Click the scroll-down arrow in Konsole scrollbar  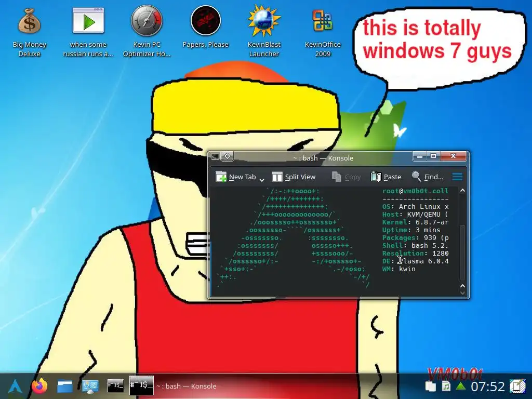pos(462,293)
